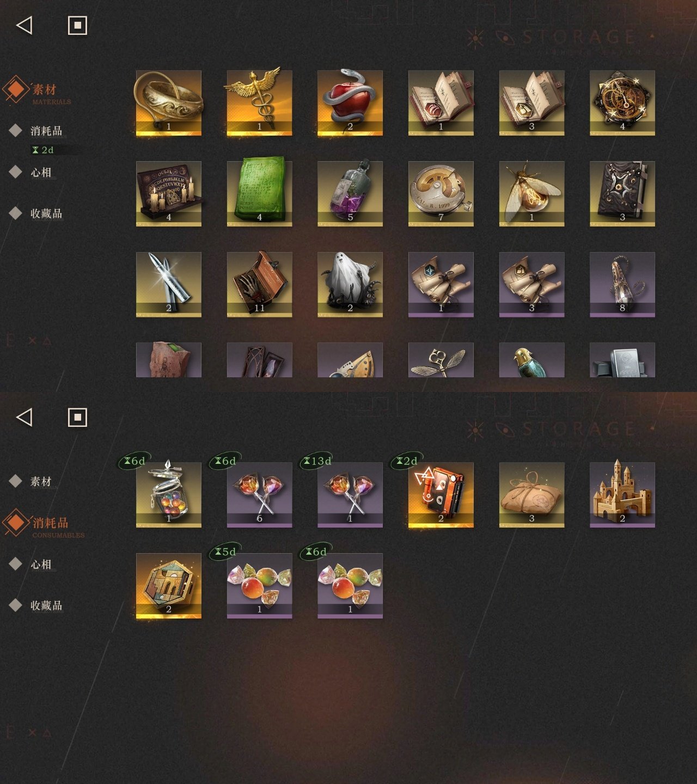Select the orange cassette device with 2d timer
Screen dimensions: 697x784
click(441, 494)
